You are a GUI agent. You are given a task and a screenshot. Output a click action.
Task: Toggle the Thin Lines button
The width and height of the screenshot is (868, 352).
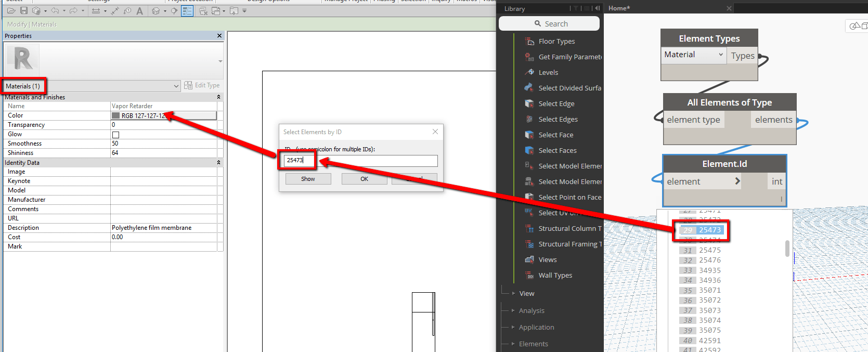[187, 10]
